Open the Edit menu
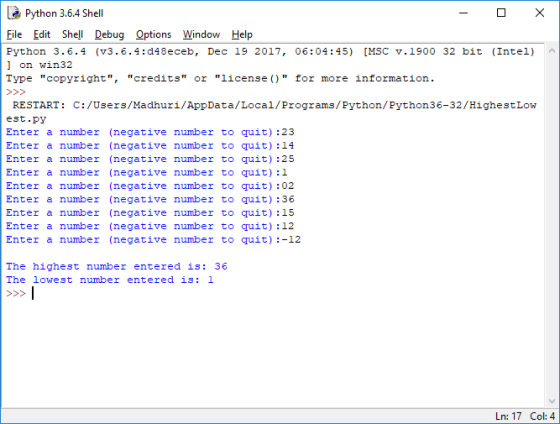Viewport: 560px width, 424px height. 42,35
